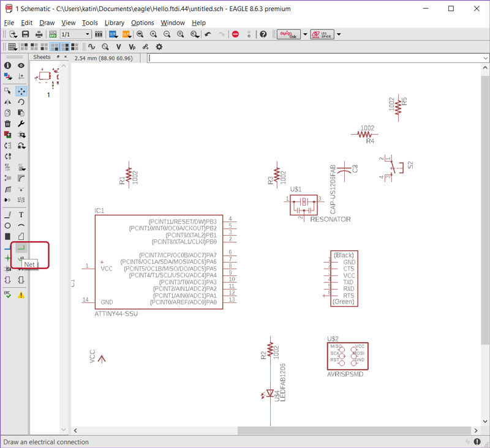Select the Add Part tool
The image size is (490, 448).
(7, 135)
